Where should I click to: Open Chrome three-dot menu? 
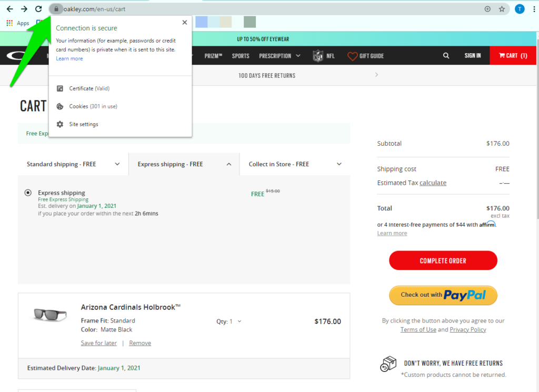point(534,9)
